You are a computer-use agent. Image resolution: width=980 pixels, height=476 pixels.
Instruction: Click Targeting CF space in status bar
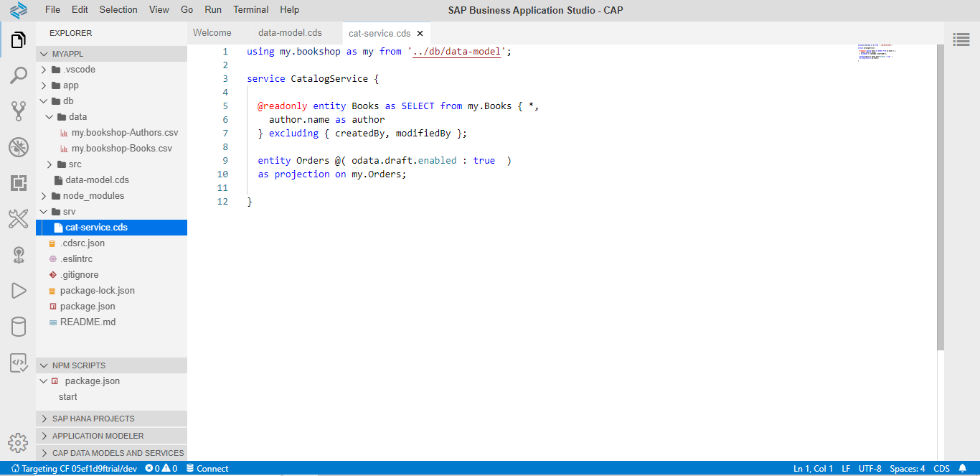(74, 469)
